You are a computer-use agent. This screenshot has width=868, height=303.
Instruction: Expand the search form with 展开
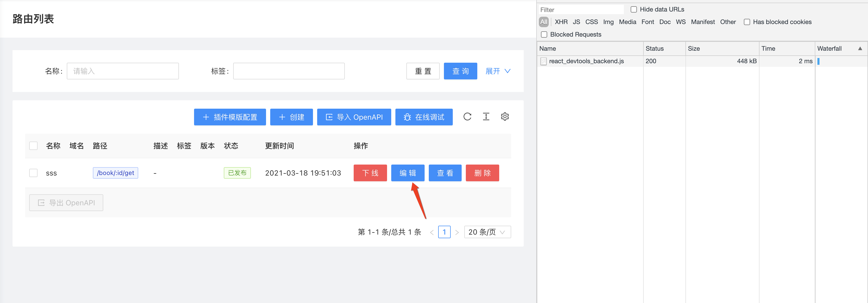(x=498, y=71)
